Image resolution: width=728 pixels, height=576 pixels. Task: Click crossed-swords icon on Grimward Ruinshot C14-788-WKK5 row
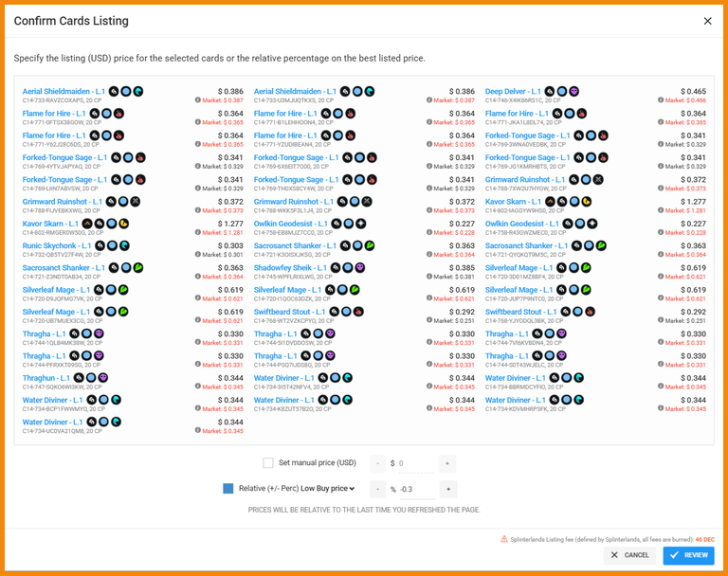(x=366, y=202)
